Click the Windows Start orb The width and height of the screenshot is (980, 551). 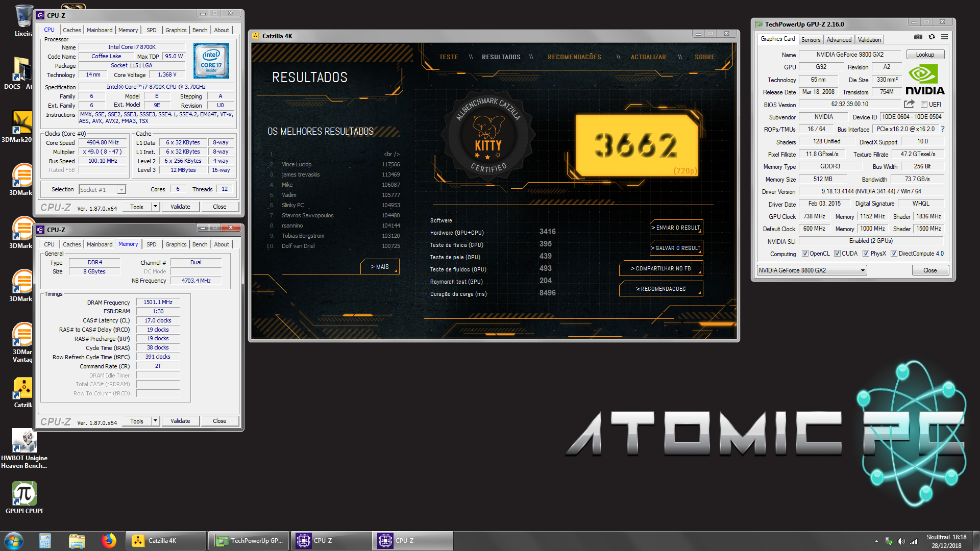tap(14, 541)
